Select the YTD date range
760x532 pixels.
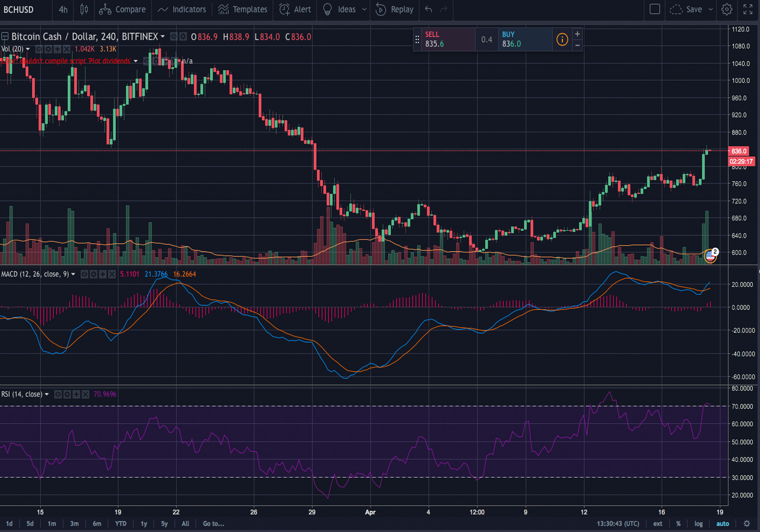click(x=121, y=523)
